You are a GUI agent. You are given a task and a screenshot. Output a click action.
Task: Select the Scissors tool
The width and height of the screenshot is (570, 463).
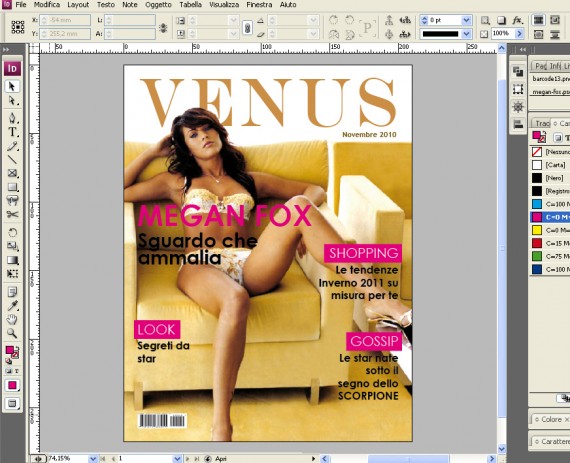click(x=12, y=214)
